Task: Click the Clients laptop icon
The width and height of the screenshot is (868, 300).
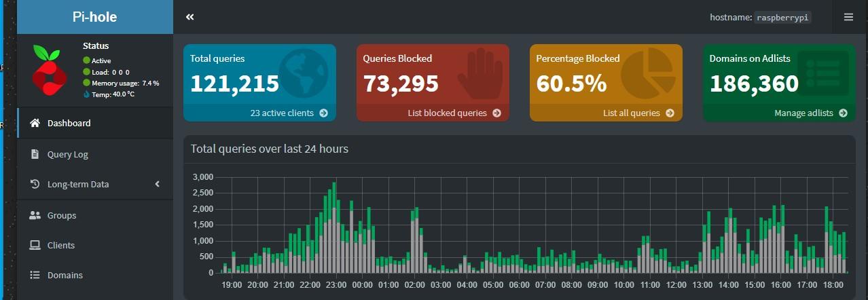Action: tap(35, 245)
